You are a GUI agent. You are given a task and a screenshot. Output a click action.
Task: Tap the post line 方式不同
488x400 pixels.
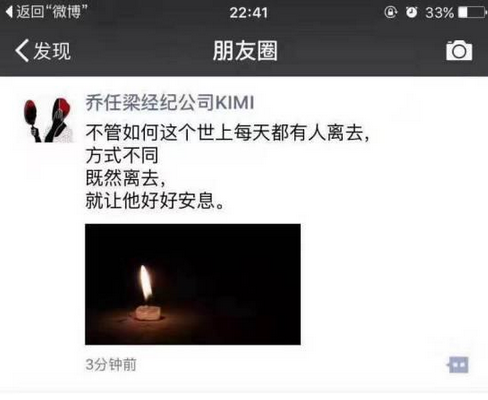click(122, 155)
